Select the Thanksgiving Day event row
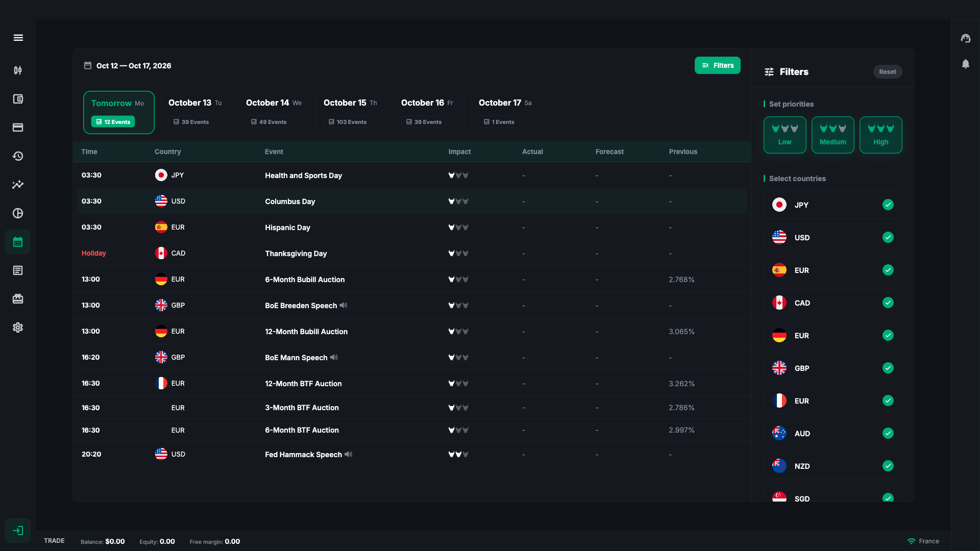Image resolution: width=980 pixels, height=551 pixels. 411,253
